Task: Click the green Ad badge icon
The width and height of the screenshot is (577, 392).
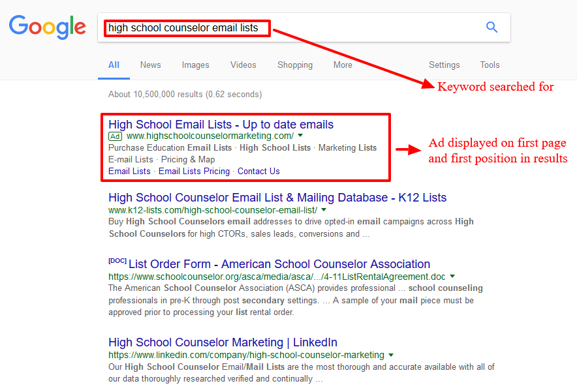Action: tap(116, 136)
